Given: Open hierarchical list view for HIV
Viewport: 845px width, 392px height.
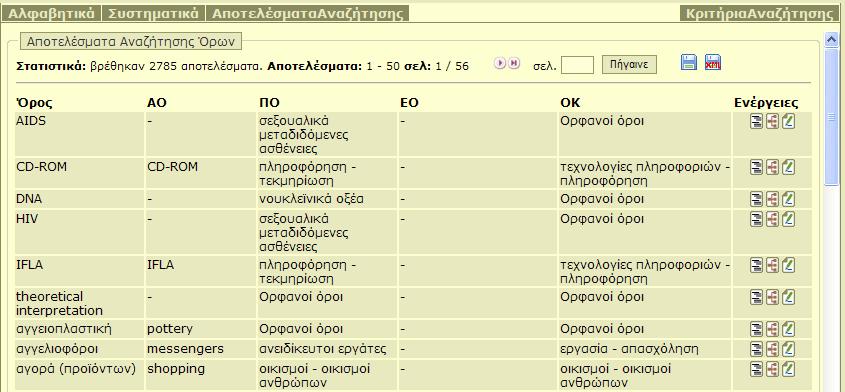Looking at the screenshot, I should [757, 219].
